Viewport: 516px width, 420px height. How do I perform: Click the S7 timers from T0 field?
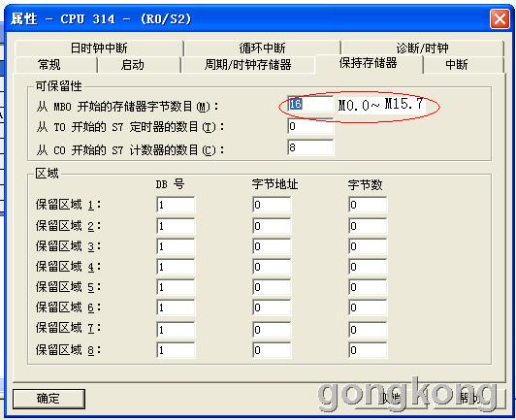pyautogui.click(x=310, y=126)
